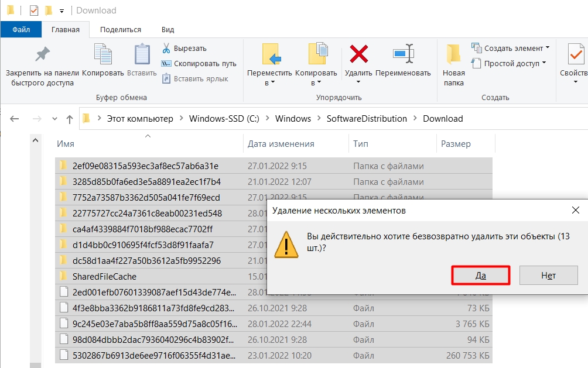Image resolution: width=588 pixels, height=368 pixels.
Task: Go back with the left arrow
Action: [14, 119]
